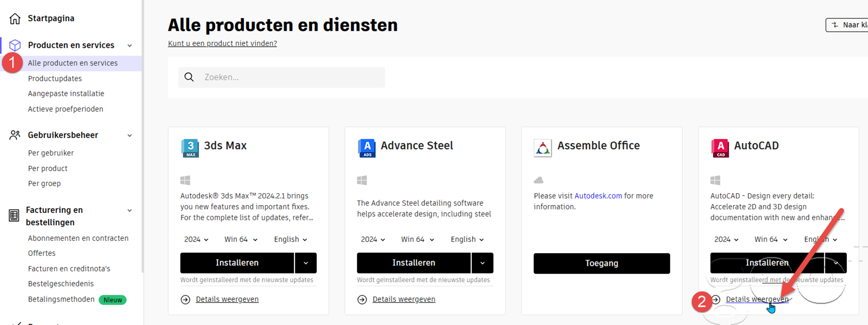Image resolution: width=868 pixels, height=325 pixels.
Task: Click the Installeren button for 3ds Max
Action: point(237,263)
